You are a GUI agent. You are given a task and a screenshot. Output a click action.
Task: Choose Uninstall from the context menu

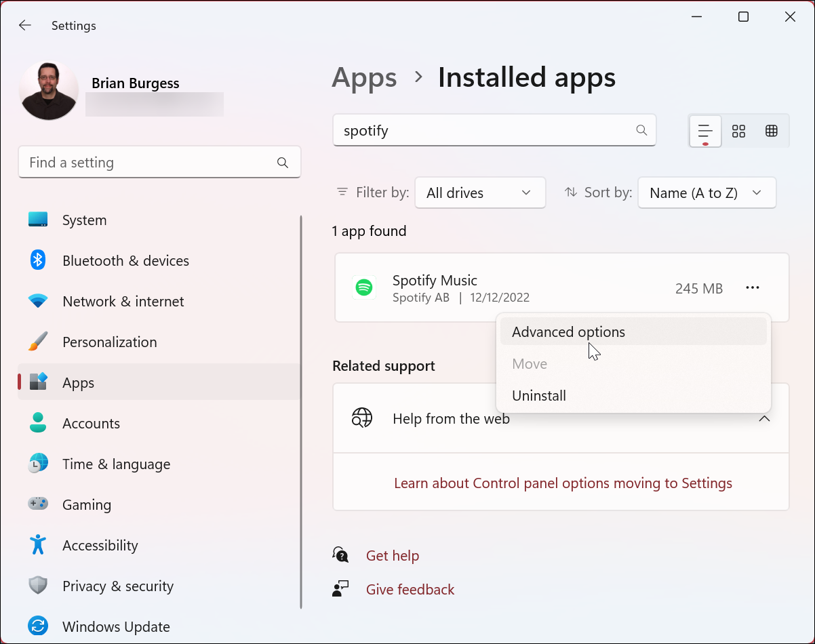point(633,396)
